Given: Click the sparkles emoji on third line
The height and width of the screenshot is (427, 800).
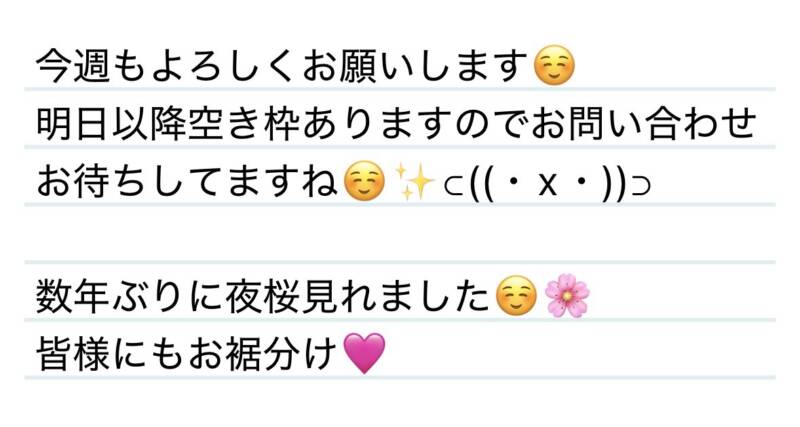Looking at the screenshot, I should coord(415,182).
